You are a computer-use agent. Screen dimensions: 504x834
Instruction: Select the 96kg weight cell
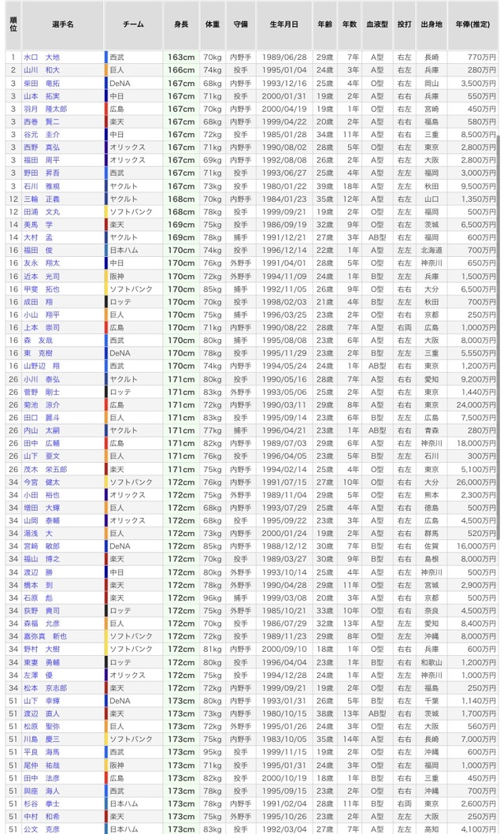tap(213, 598)
